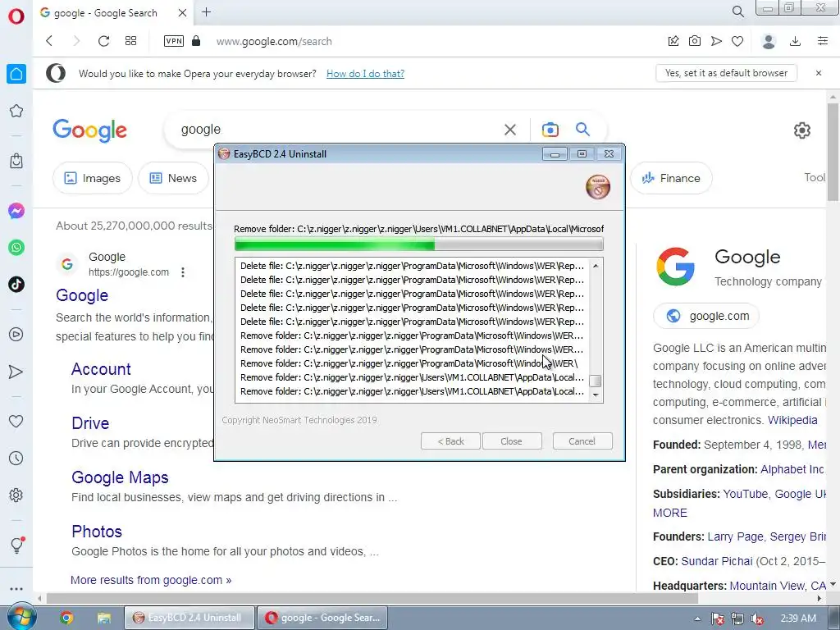
Task: Open the player icon in sidebar
Action: pyautogui.click(x=16, y=335)
